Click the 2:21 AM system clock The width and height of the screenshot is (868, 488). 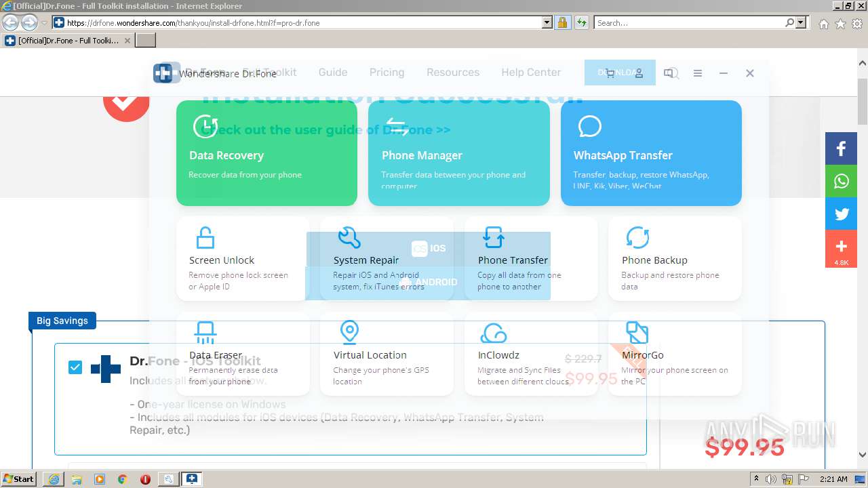(833, 479)
